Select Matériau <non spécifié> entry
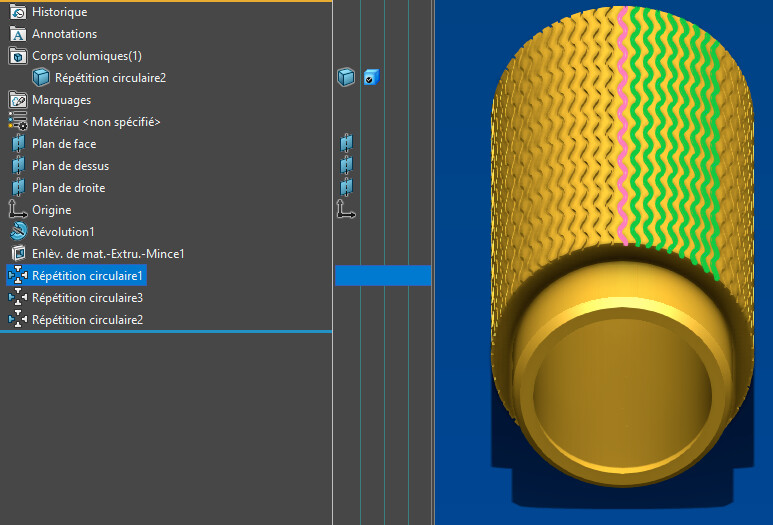Screen dimensions: 773x525 pos(96,122)
